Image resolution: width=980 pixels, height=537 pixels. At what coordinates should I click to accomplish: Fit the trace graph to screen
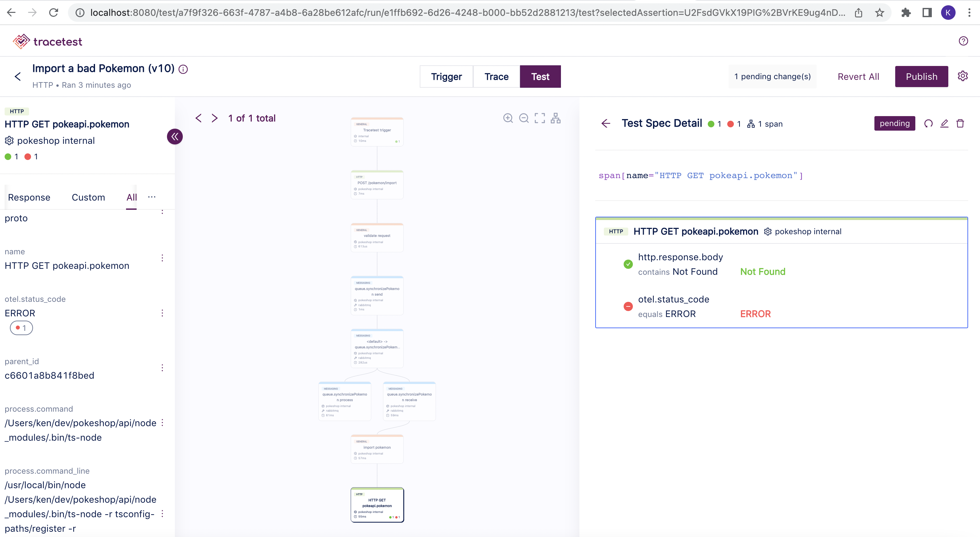click(x=539, y=118)
